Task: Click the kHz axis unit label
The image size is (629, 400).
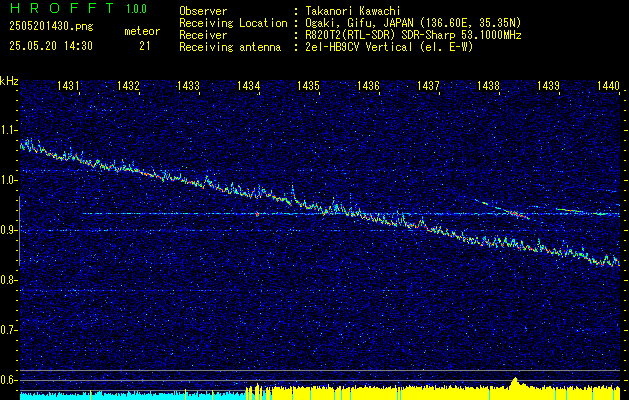Action: pos(9,81)
